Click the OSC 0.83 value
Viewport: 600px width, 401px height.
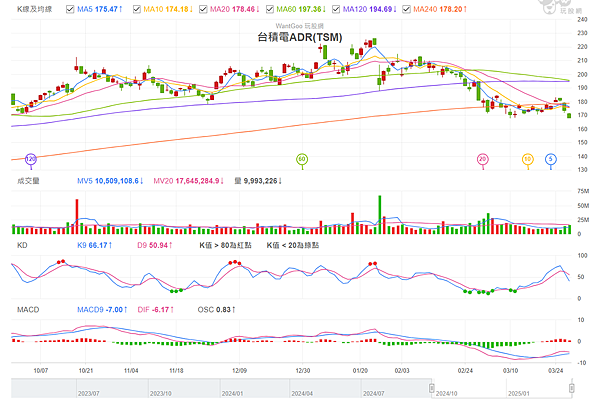(x=217, y=310)
